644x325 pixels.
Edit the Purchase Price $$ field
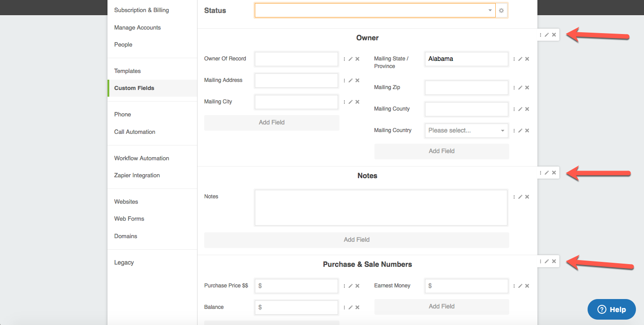pos(351,286)
